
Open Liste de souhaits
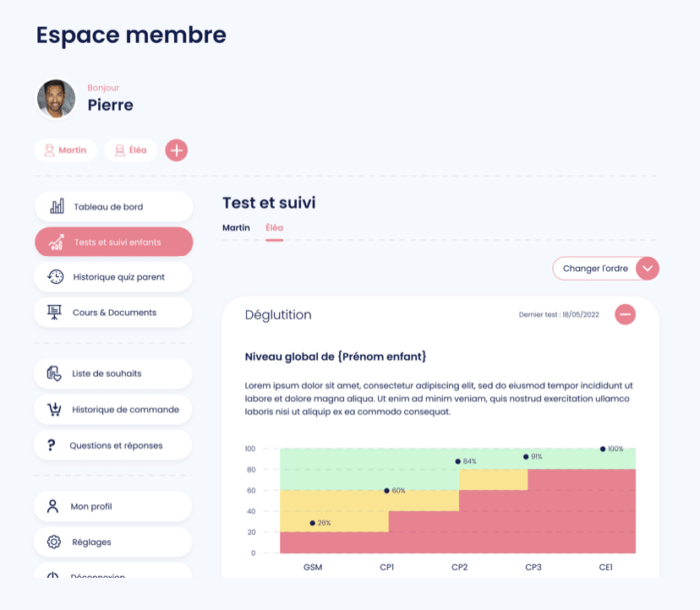point(113,373)
